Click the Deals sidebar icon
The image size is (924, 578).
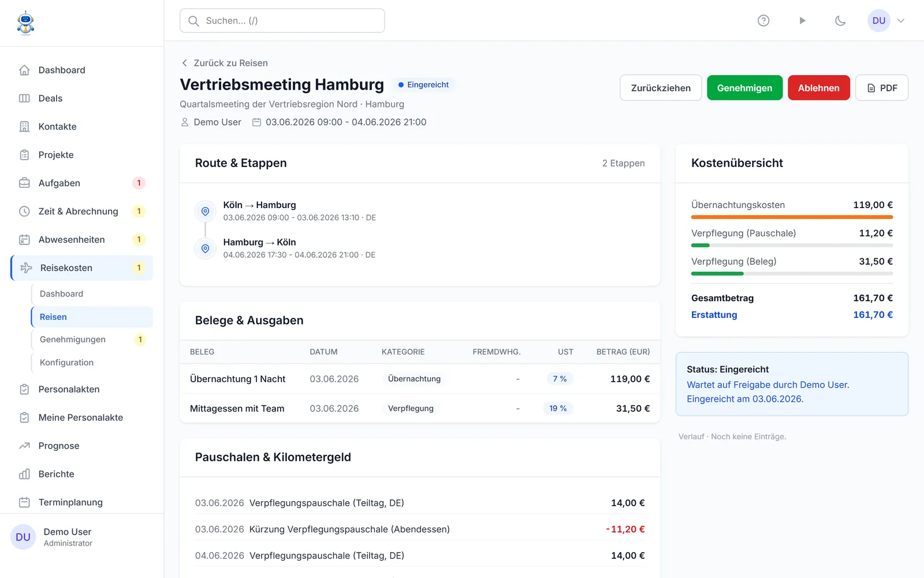[x=24, y=98]
